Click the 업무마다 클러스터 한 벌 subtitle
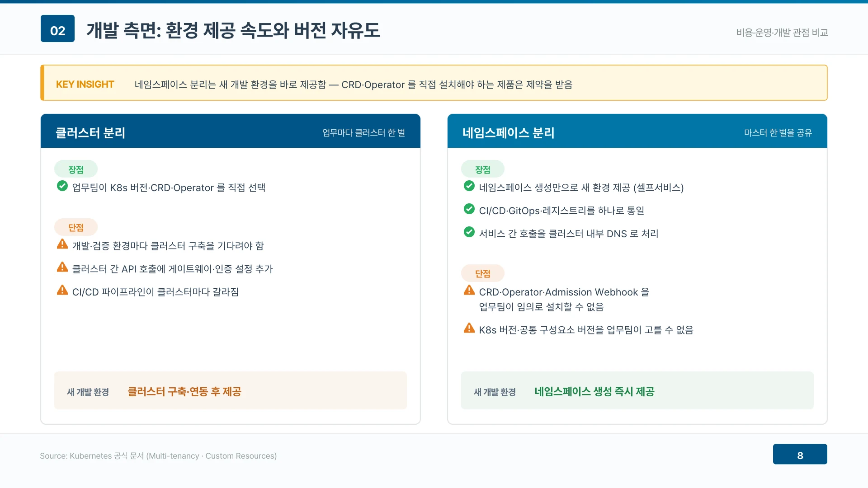The image size is (868, 488). 363,132
